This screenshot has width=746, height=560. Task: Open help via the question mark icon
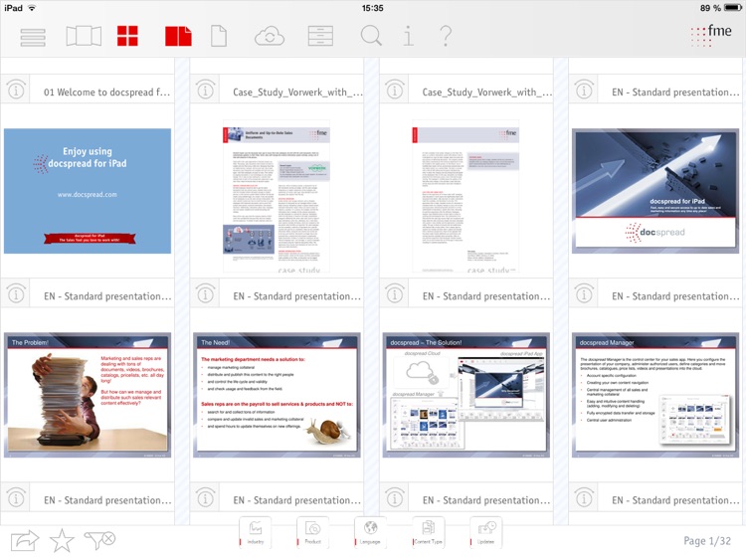(446, 36)
